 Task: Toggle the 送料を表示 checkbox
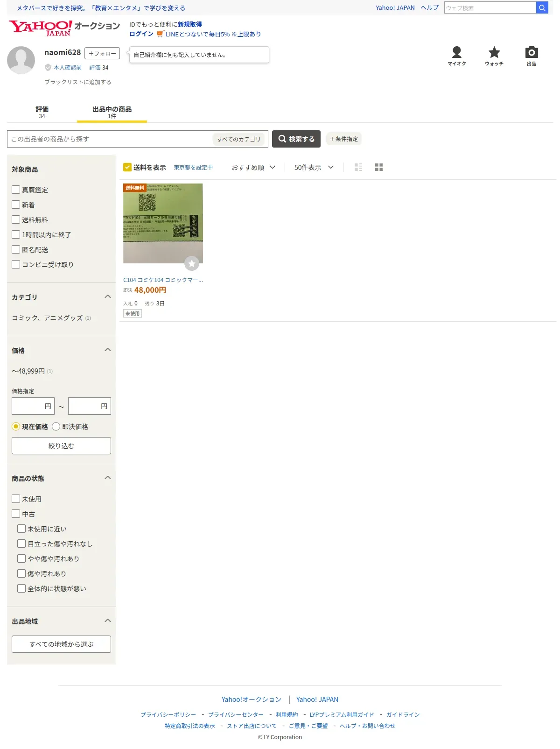(x=127, y=167)
